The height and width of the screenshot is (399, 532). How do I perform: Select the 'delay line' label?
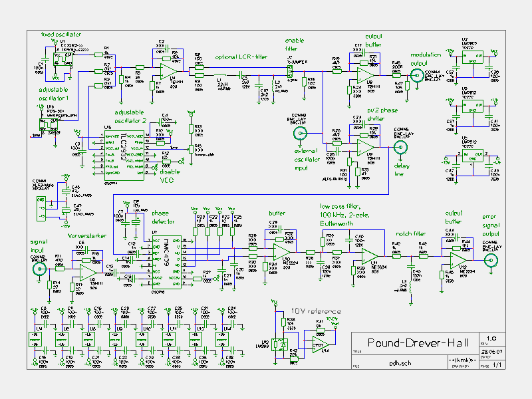point(402,170)
